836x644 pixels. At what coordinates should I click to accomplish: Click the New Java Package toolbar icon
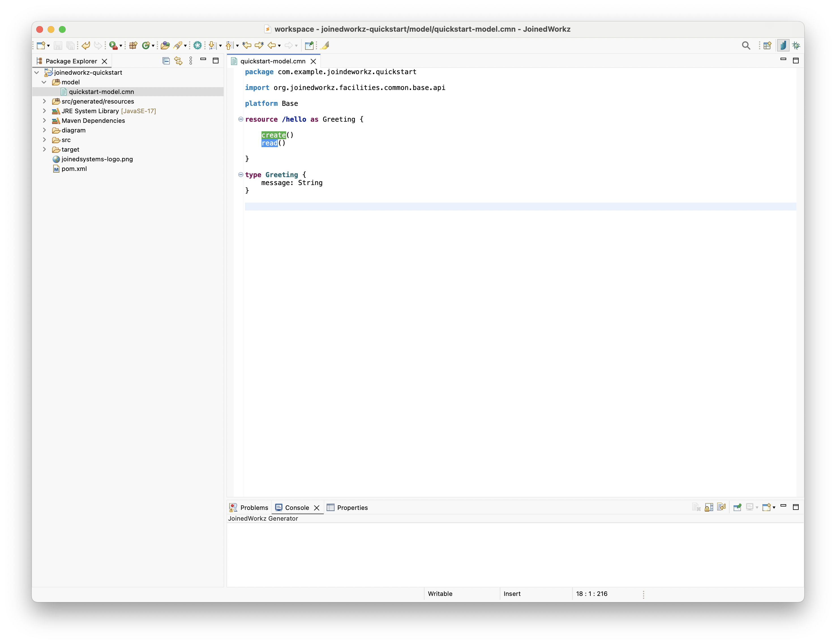point(133,46)
